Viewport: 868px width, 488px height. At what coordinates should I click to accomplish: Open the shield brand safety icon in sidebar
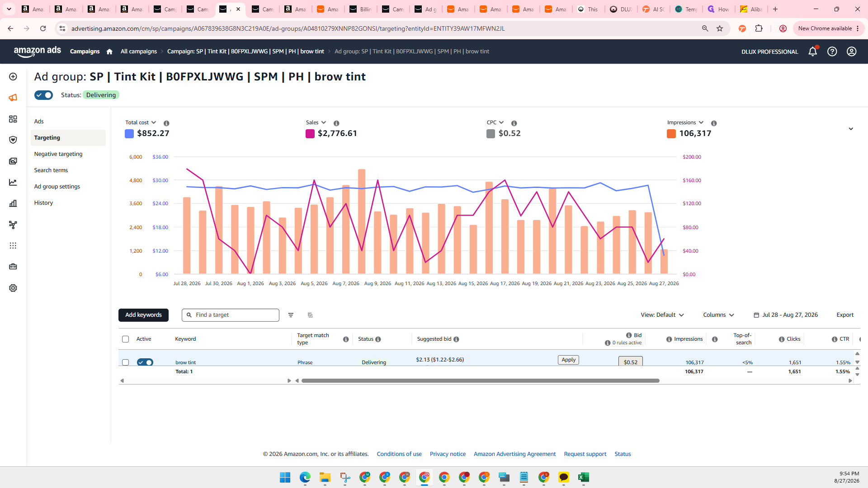(x=13, y=140)
